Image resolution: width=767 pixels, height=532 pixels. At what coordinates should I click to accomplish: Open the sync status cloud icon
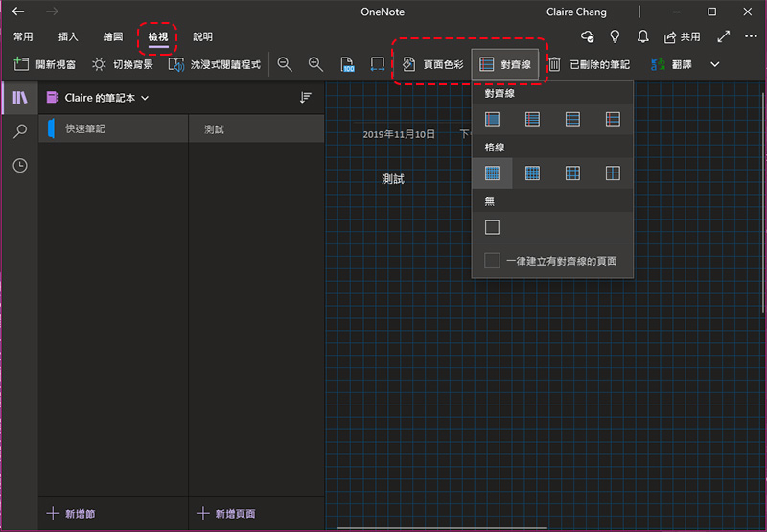(x=588, y=36)
